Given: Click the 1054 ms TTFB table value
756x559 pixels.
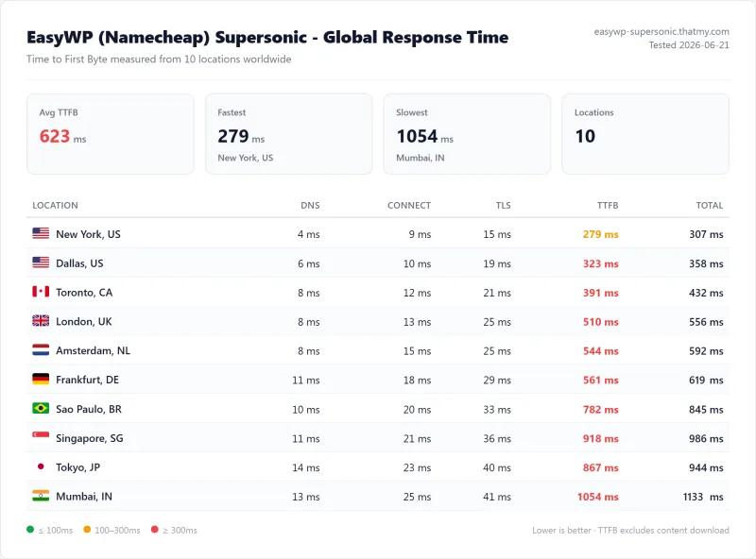Looking at the screenshot, I should point(598,497).
